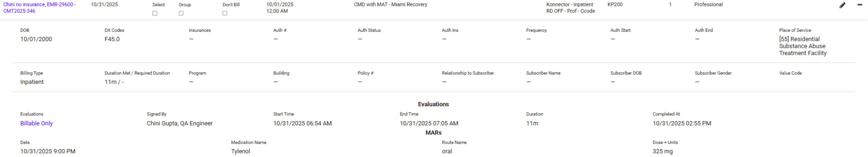Click the CMD with MAT - Miami Recovery text
Screen dimensions: 868x157
coord(390,4)
